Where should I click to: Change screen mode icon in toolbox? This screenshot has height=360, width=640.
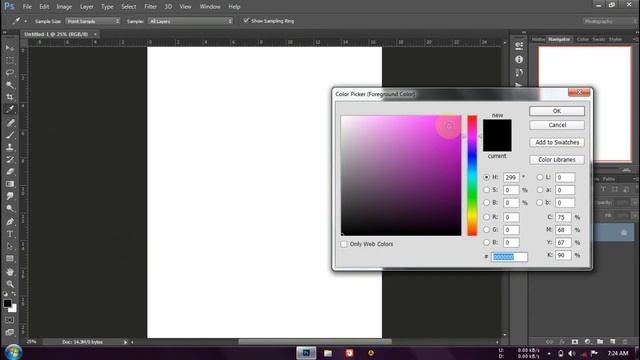[10, 332]
